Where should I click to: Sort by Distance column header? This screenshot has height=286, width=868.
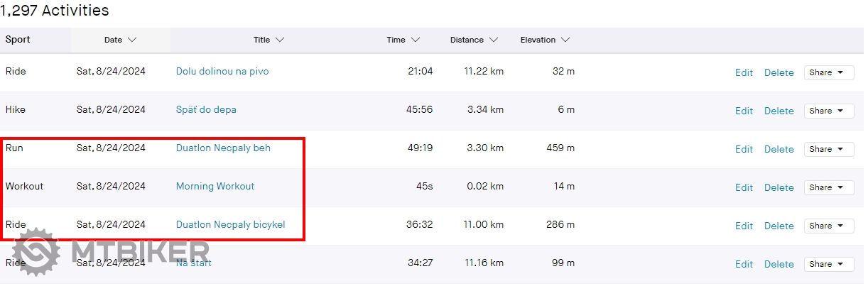pos(474,40)
